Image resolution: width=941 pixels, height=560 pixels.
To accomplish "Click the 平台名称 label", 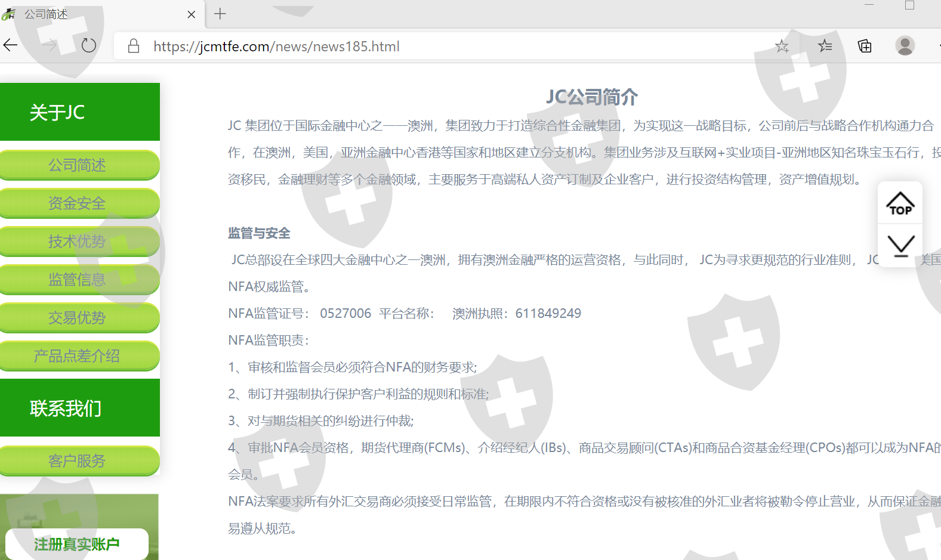I will click(x=407, y=314).
